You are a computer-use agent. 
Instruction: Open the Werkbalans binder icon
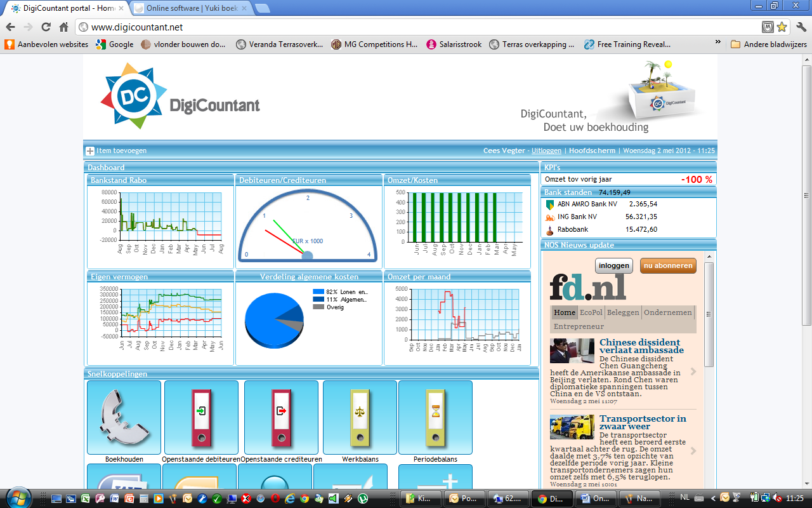point(360,417)
